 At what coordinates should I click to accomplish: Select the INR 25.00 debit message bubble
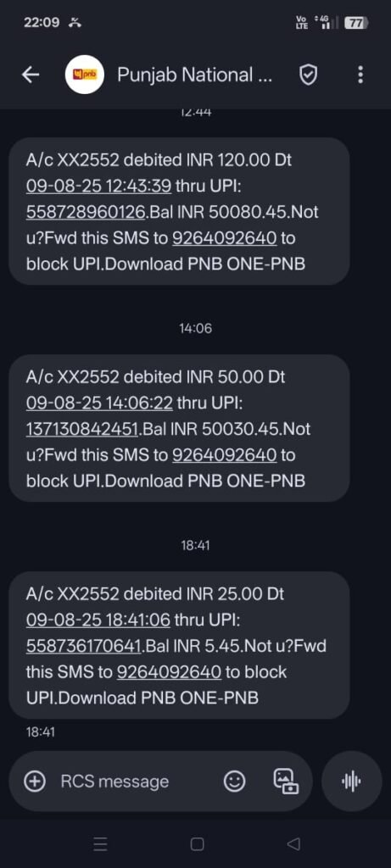coord(179,645)
